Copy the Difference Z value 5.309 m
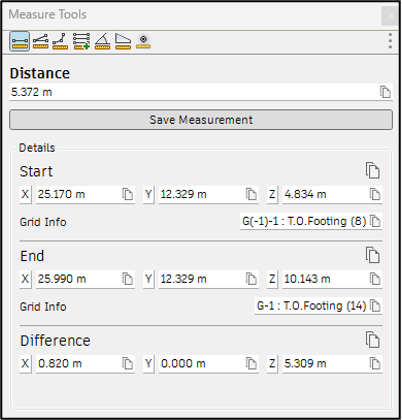 [x=375, y=364]
